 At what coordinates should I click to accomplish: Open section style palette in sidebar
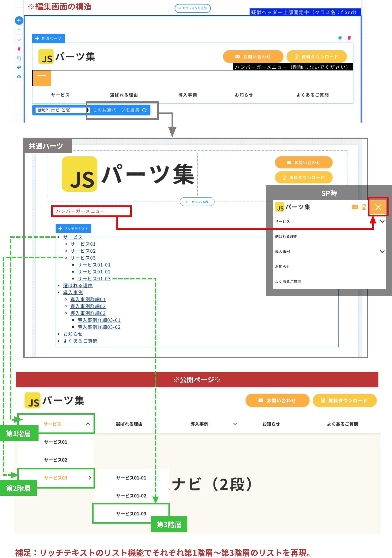19,67
